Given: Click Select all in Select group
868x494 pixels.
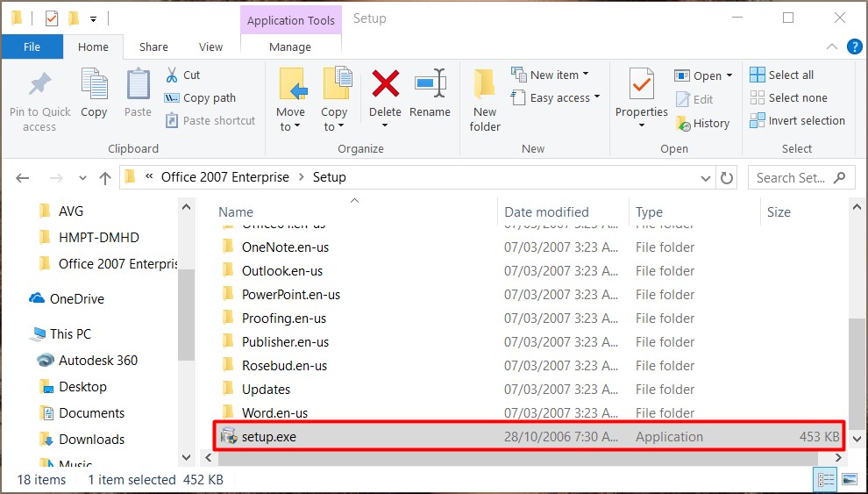Looking at the screenshot, I should (x=782, y=75).
